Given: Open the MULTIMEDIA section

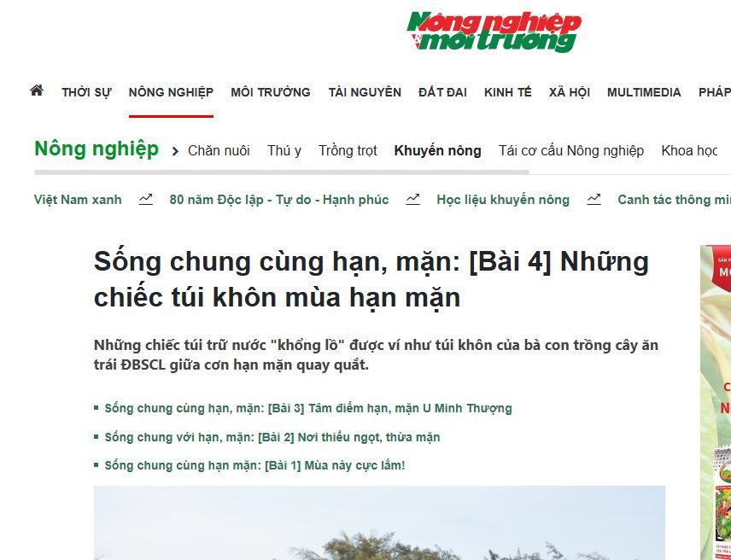Looking at the screenshot, I should point(644,92).
